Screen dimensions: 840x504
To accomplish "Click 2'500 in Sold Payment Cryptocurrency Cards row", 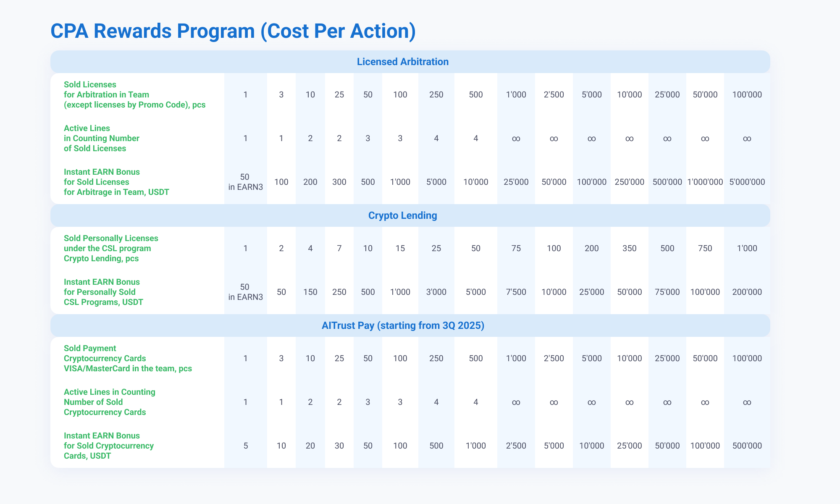I will point(554,358).
